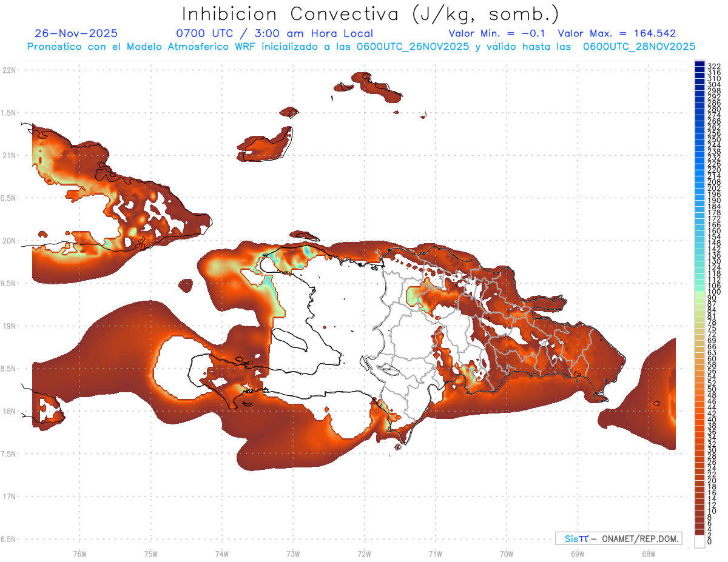
Task: Click the colorbar label "100"
Action: click(713, 292)
